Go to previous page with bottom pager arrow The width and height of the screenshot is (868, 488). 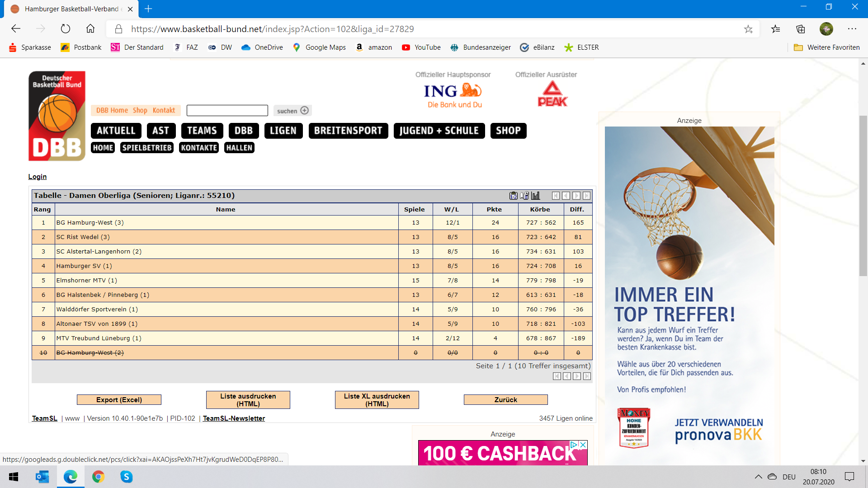tap(567, 376)
